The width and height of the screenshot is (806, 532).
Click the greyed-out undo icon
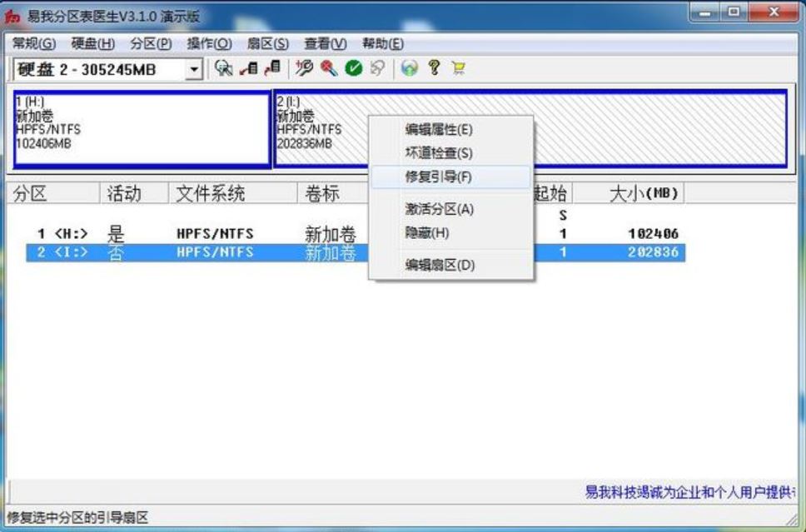(378, 67)
